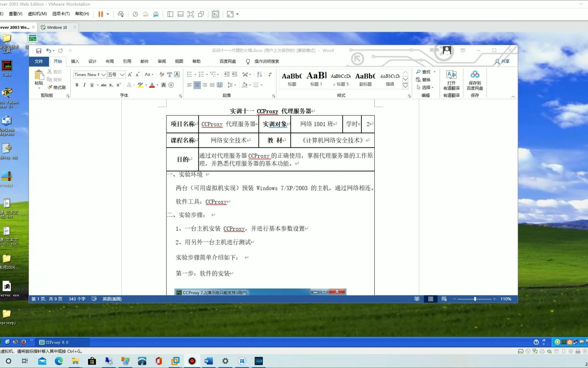Click the Clear Formatting eraser icon
The image size is (588, 368).
click(162, 75)
